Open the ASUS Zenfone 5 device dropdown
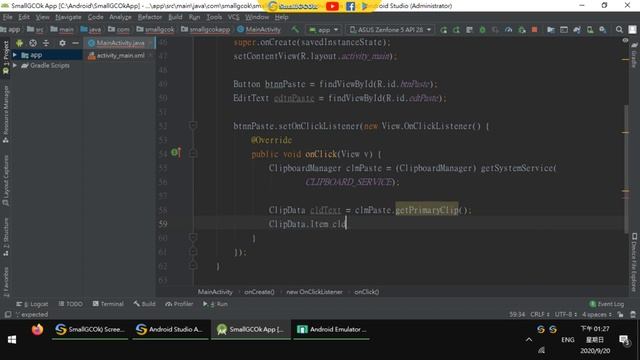The width and height of the screenshot is (640, 360). [391, 30]
